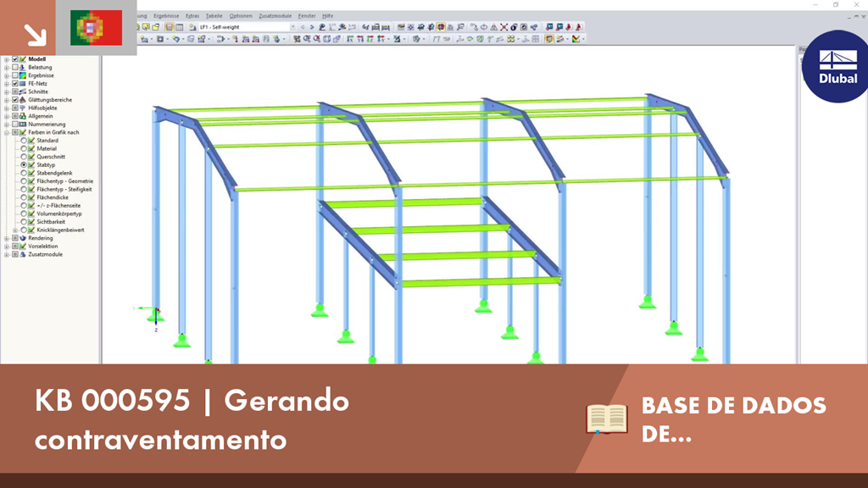
Task: Open the LF1 - Self-weight load case dropdown
Action: tap(292, 27)
